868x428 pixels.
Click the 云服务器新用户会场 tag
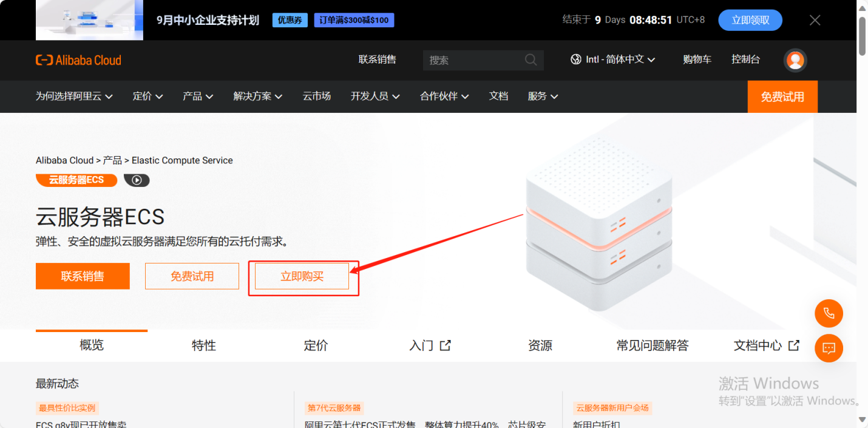(612, 408)
